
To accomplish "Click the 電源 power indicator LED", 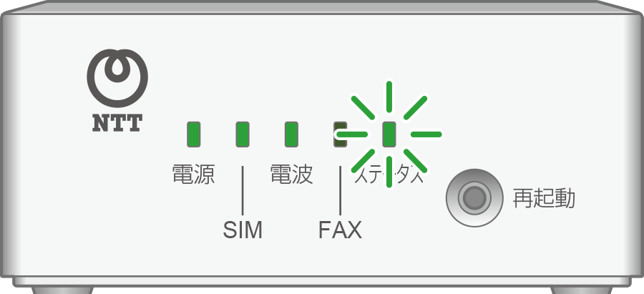I will coord(193,134).
